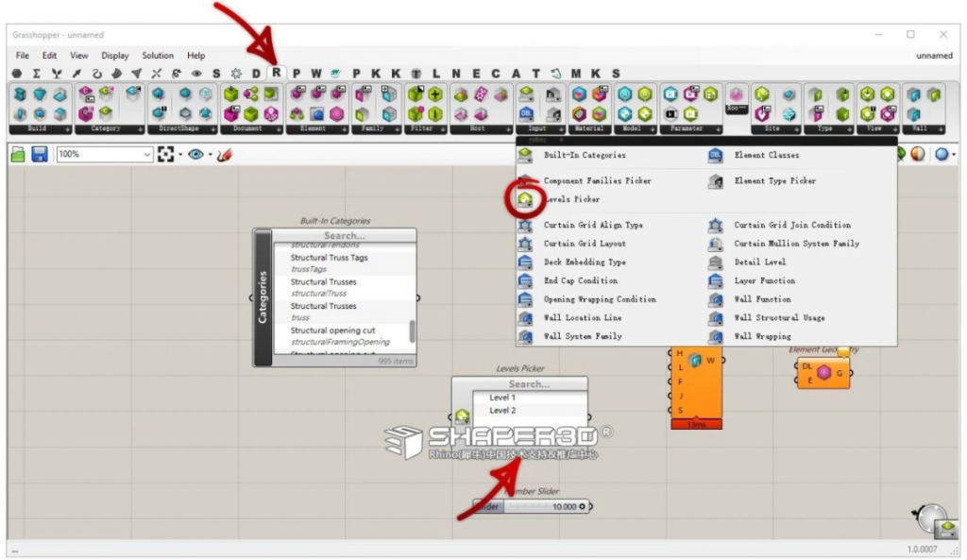The image size is (967, 560).
Task: Click the magenta branching-nodes icon in Document panel
Action: [251, 93]
